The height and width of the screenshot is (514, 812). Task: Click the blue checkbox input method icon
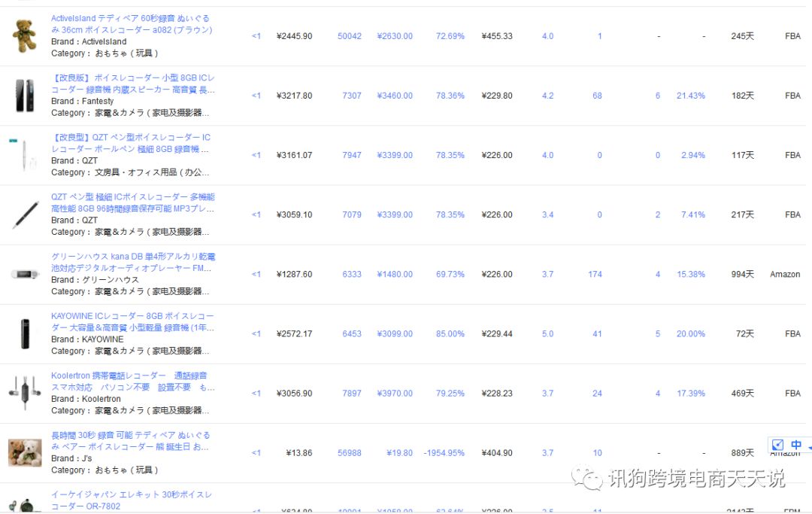click(x=778, y=445)
